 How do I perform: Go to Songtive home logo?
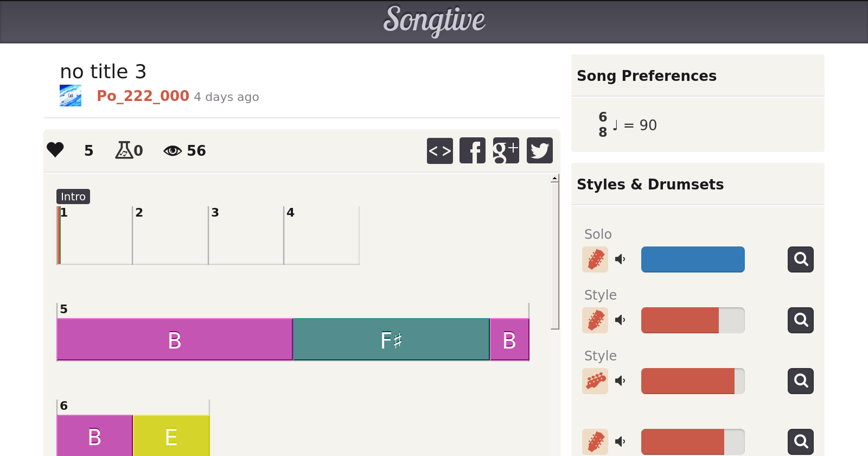[x=434, y=21]
